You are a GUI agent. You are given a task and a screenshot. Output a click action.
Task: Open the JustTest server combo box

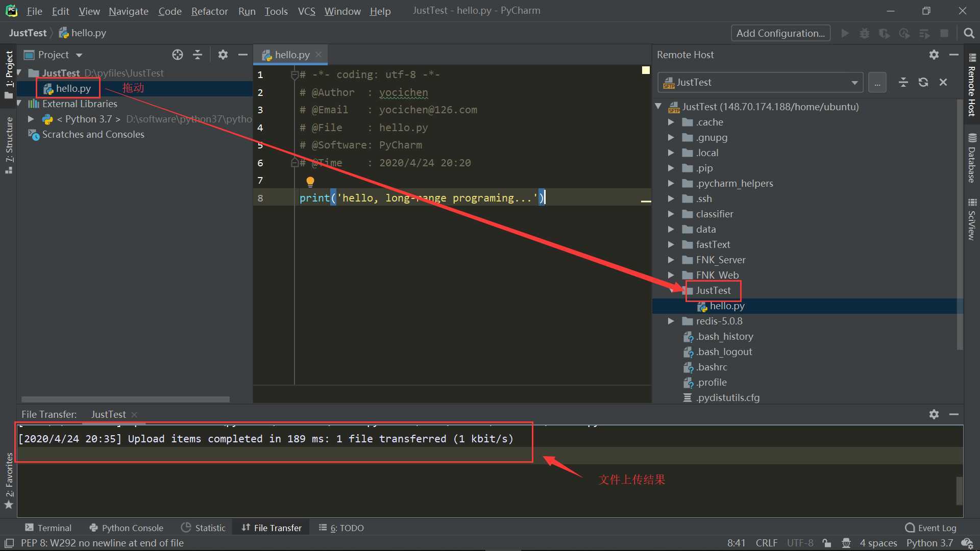click(761, 83)
